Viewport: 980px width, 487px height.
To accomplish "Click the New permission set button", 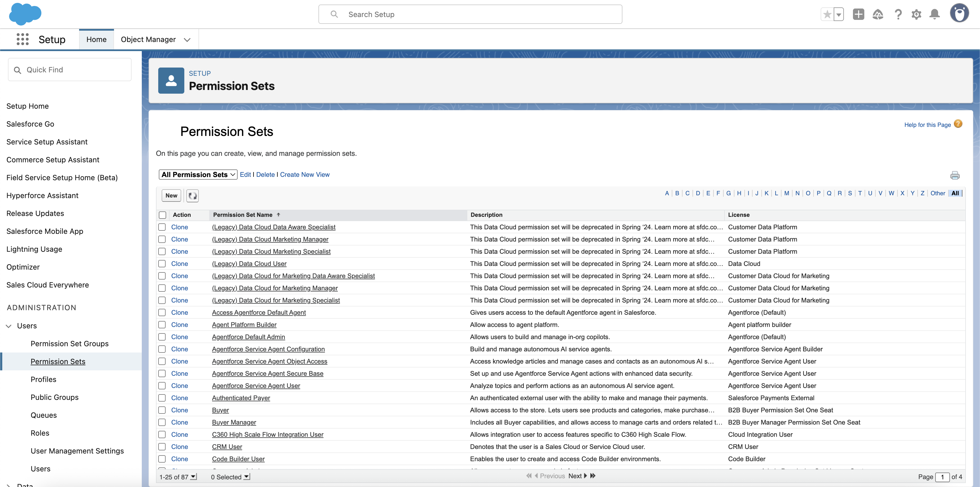I will point(171,195).
